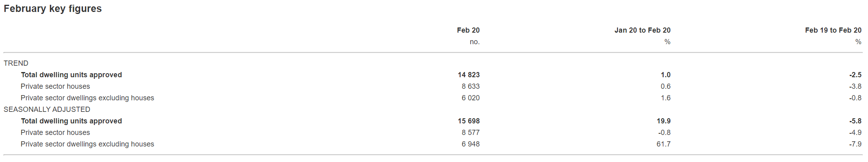Select the TREND section label

click(16, 63)
